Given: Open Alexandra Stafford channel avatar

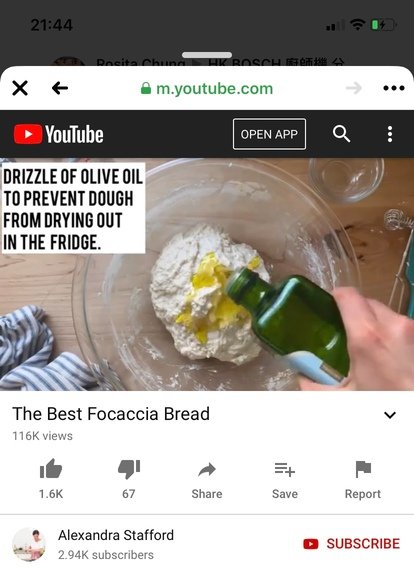Looking at the screenshot, I should (x=29, y=544).
